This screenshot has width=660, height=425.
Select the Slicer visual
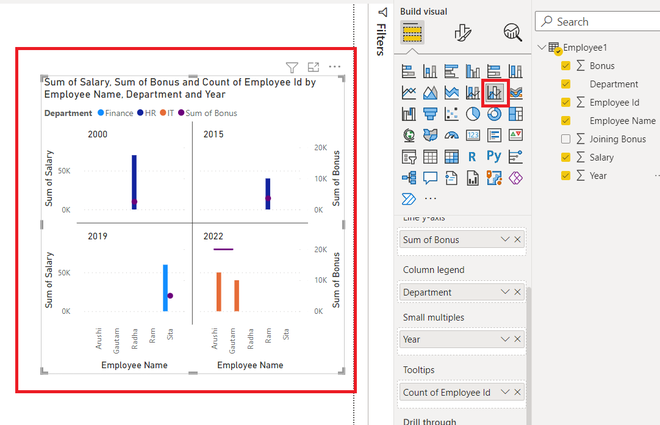point(408,157)
